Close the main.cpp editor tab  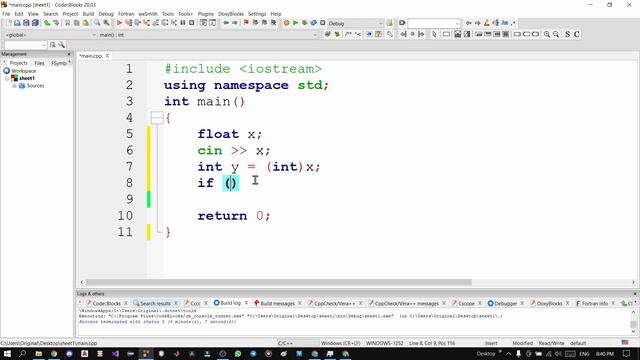(x=107, y=56)
